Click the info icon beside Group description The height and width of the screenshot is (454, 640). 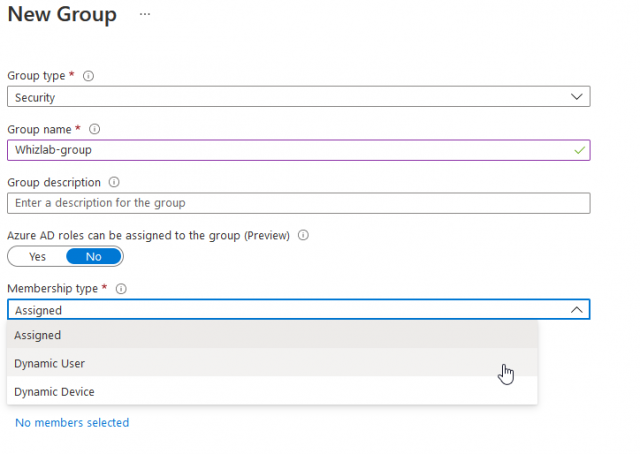114,183
